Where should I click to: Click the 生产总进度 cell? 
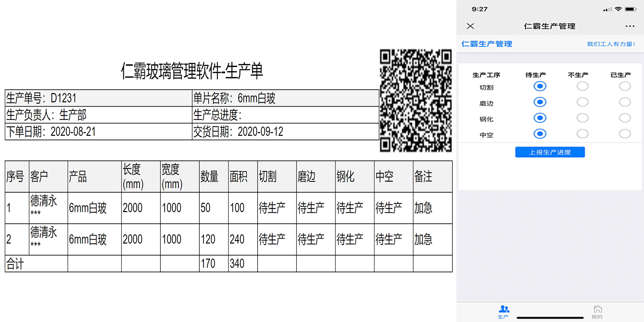pos(286,115)
